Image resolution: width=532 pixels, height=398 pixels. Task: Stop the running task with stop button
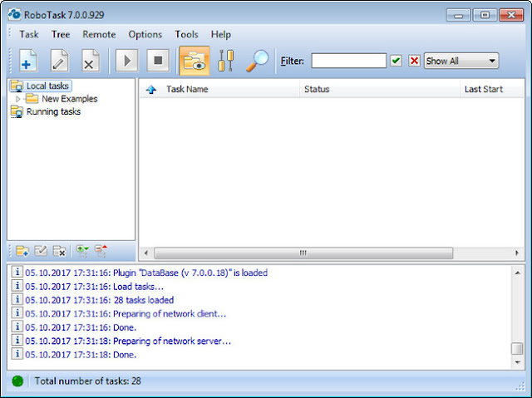[158, 61]
